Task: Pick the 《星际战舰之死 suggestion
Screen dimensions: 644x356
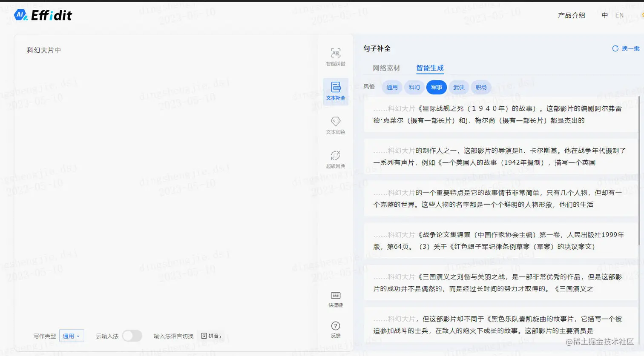Action: pyautogui.click(x=500, y=114)
